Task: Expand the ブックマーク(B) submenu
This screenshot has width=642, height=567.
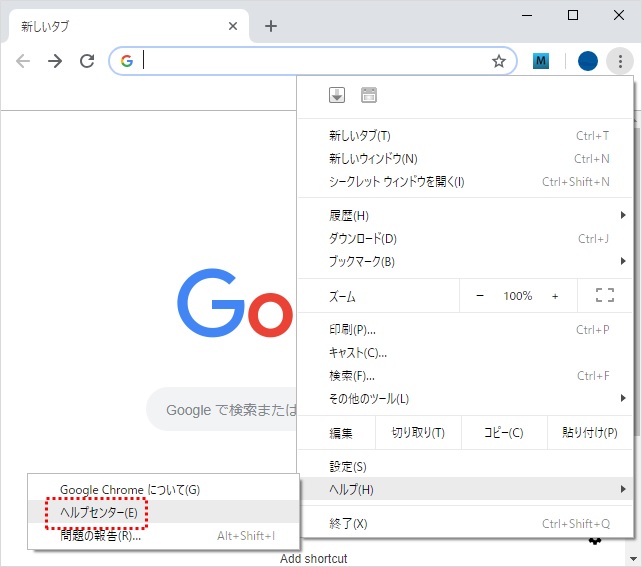Action: tap(465, 261)
